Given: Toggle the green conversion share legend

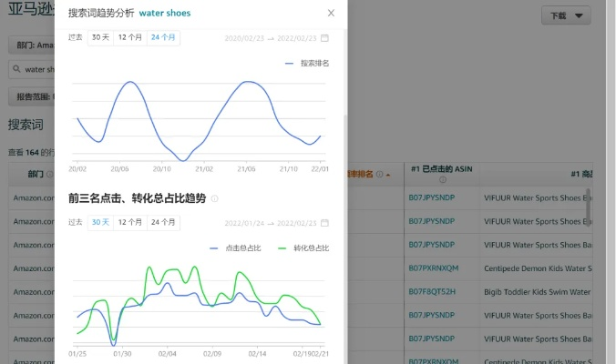Looking at the screenshot, I should click(x=303, y=248).
